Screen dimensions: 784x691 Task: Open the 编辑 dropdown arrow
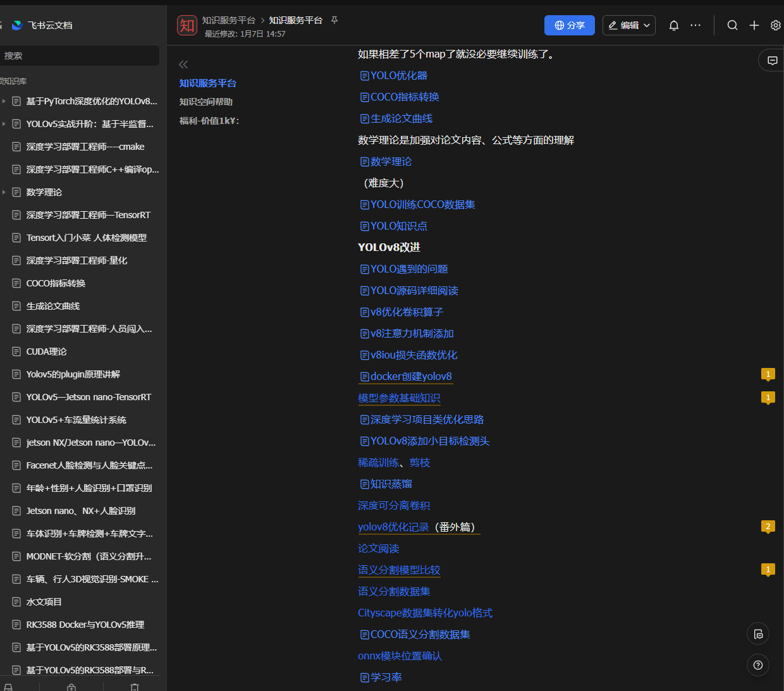point(646,25)
